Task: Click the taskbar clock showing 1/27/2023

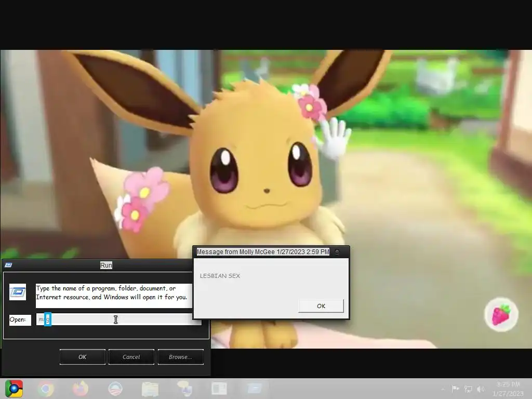Action: point(508,389)
